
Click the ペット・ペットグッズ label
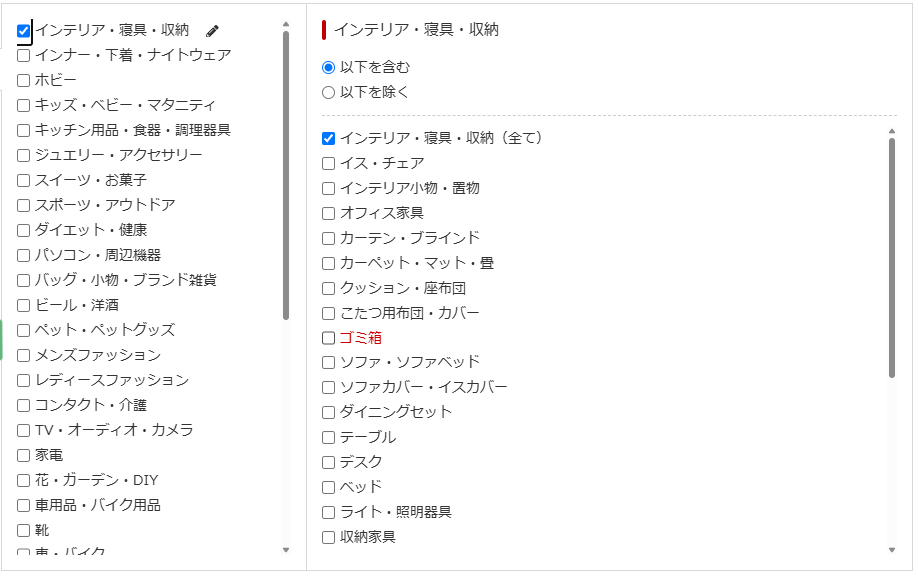[x=105, y=330]
